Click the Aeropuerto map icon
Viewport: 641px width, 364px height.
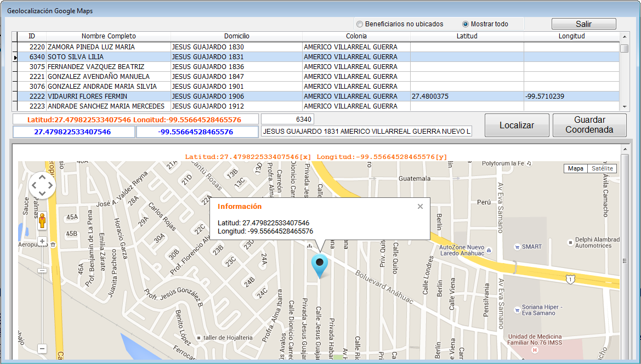[53, 244]
